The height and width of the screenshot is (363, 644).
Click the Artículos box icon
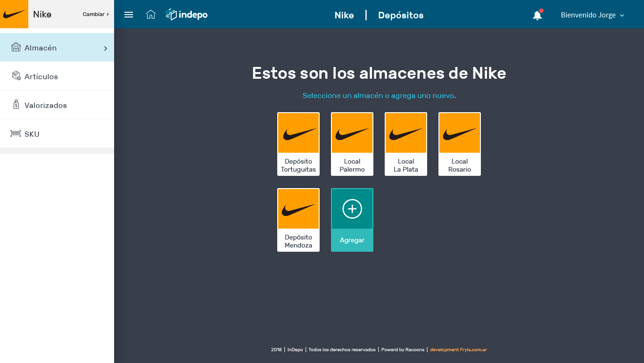(16, 76)
